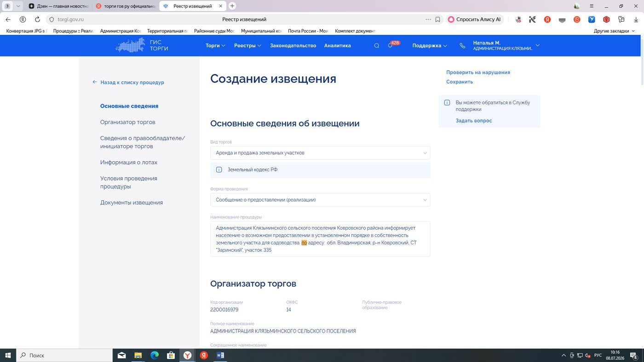Click the Windows taskbar Поиск search box
Screen dimensions: 644x362
[64, 355]
